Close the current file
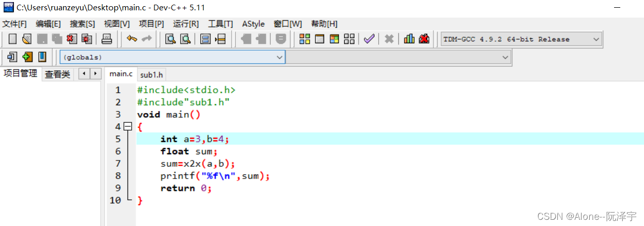Screen dimensions: 644x226 click(x=72, y=39)
